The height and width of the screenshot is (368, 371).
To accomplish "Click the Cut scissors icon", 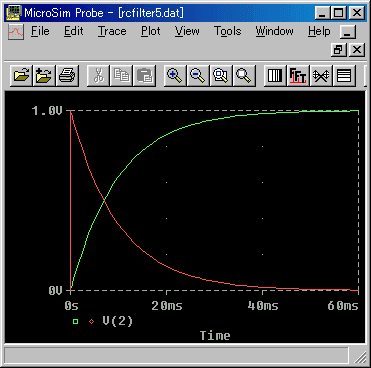I will pyautogui.click(x=98, y=75).
